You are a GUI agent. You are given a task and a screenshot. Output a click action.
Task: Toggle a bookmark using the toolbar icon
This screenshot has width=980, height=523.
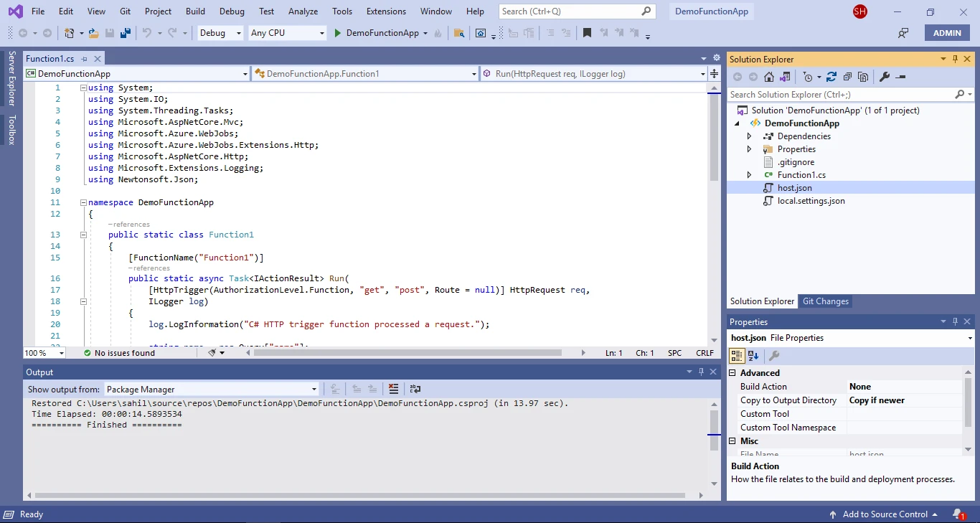click(x=585, y=32)
